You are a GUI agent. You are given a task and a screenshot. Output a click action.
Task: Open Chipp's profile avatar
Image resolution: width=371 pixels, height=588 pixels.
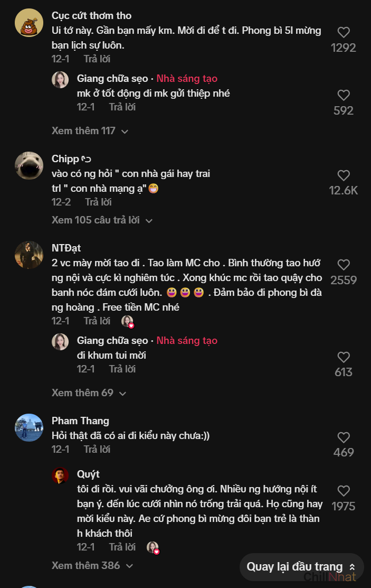[28, 166]
